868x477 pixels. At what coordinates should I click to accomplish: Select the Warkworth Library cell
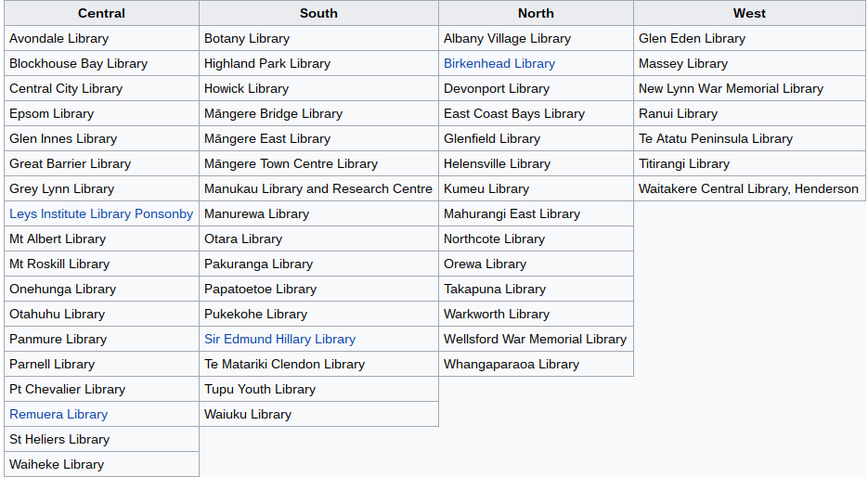click(x=536, y=315)
